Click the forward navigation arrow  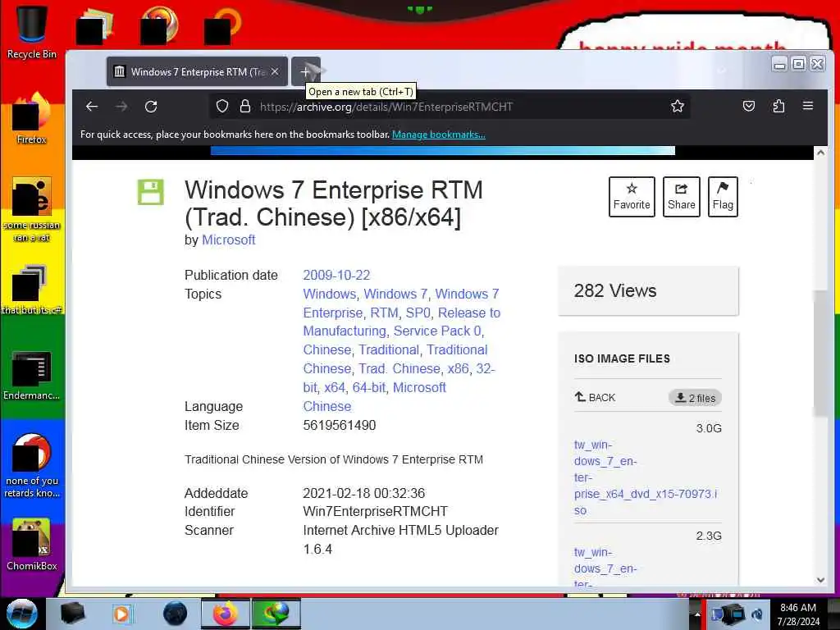(121, 107)
